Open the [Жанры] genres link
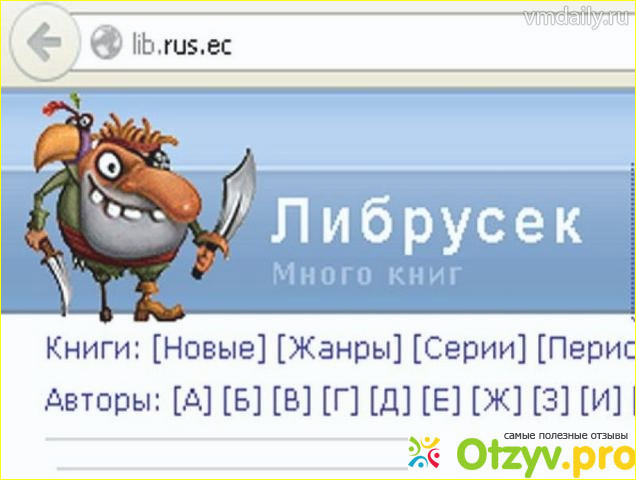The image size is (636, 480). pos(339,349)
